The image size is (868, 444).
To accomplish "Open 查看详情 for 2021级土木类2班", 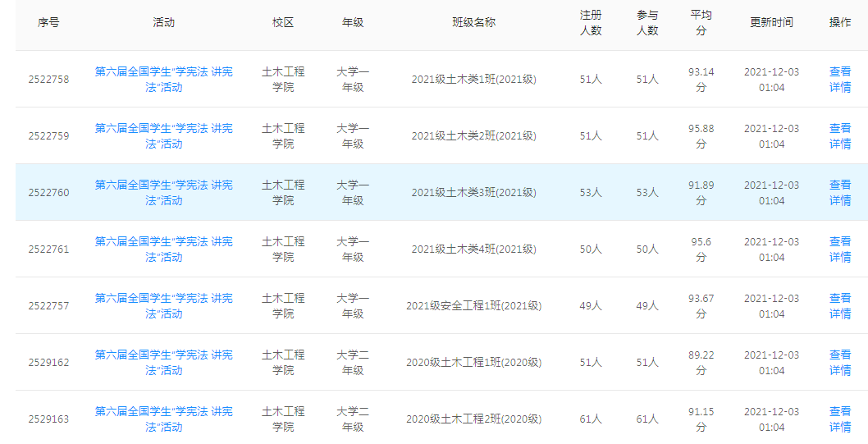I will point(839,136).
